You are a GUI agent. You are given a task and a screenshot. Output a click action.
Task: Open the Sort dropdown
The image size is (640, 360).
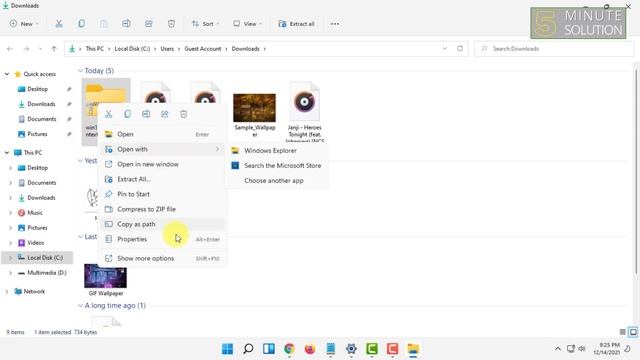pyautogui.click(x=205, y=24)
